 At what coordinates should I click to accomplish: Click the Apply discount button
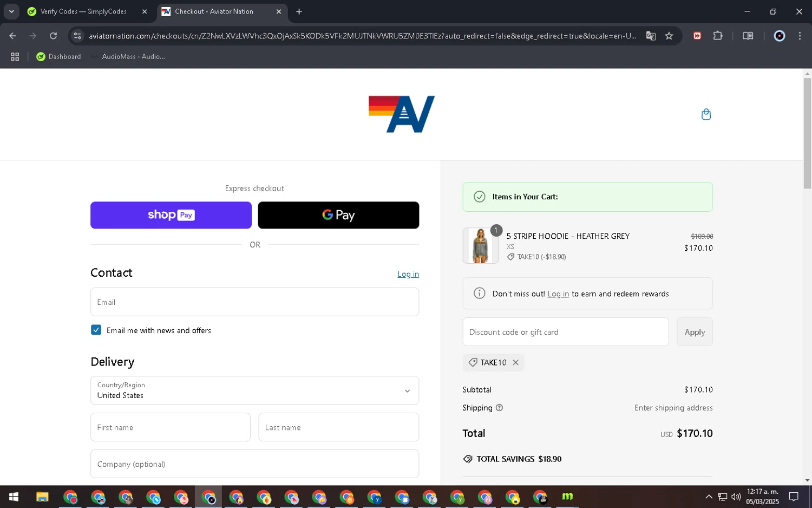click(x=695, y=332)
